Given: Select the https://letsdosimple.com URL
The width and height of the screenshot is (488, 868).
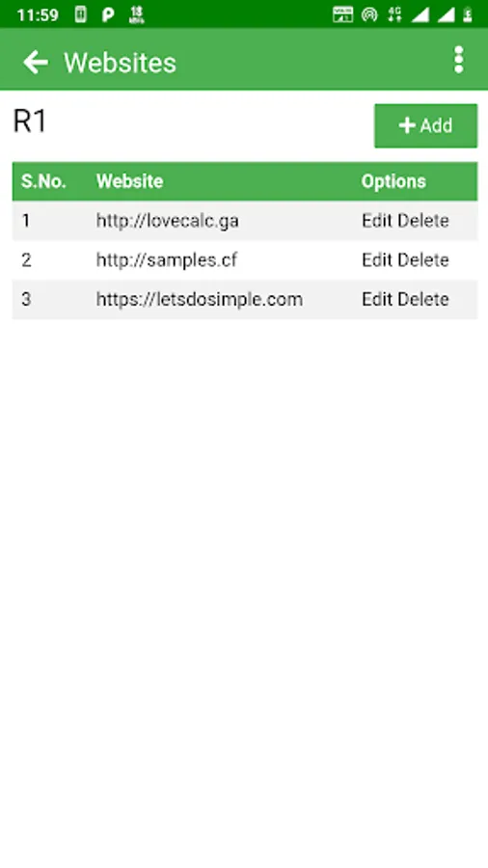Looking at the screenshot, I should 200,300.
